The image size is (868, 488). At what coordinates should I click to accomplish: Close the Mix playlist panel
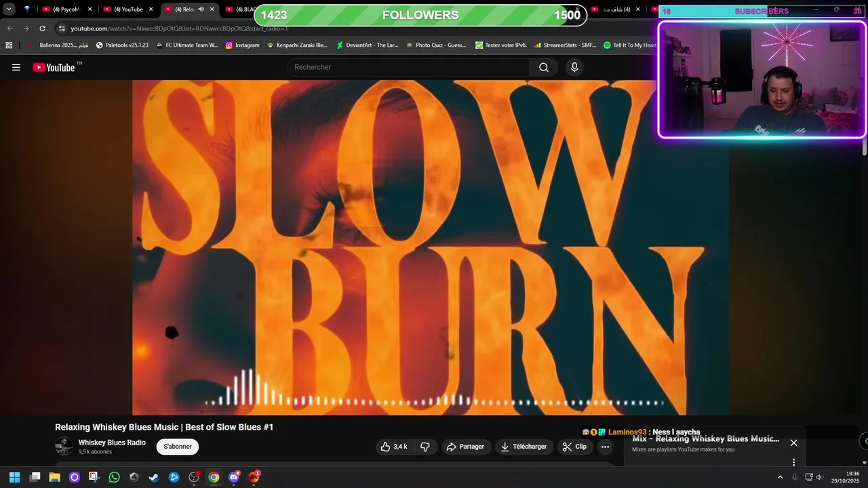click(x=793, y=443)
